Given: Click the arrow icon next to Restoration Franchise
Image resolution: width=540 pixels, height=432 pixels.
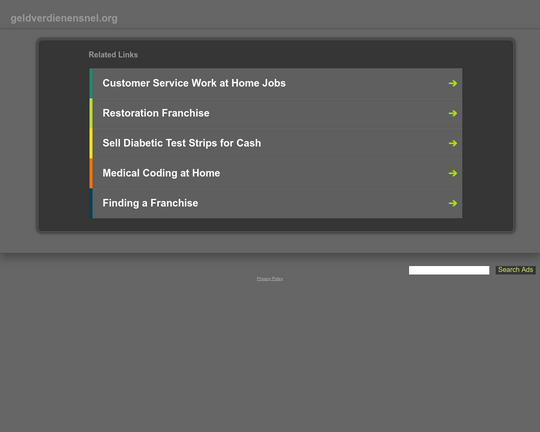Looking at the screenshot, I should [x=453, y=113].
